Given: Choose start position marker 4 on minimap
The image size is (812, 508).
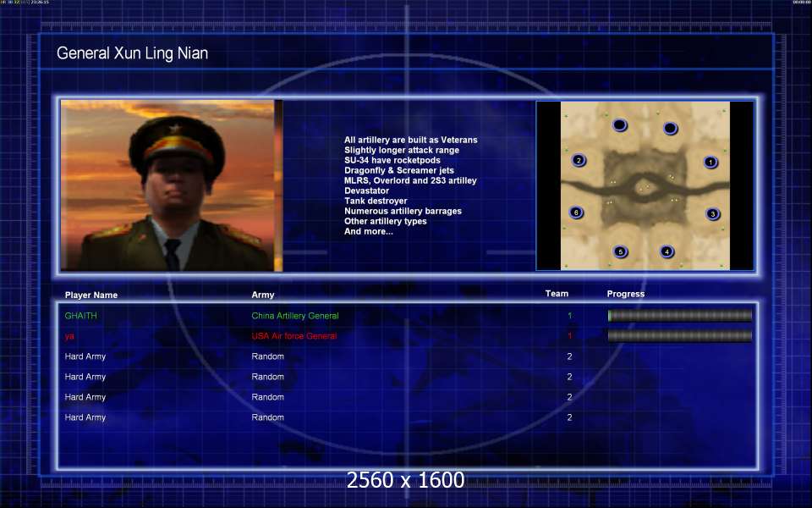Looking at the screenshot, I should [x=667, y=252].
